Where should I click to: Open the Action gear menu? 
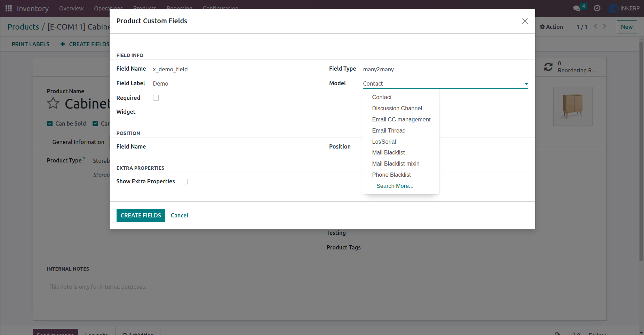pyautogui.click(x=551, y=27)
